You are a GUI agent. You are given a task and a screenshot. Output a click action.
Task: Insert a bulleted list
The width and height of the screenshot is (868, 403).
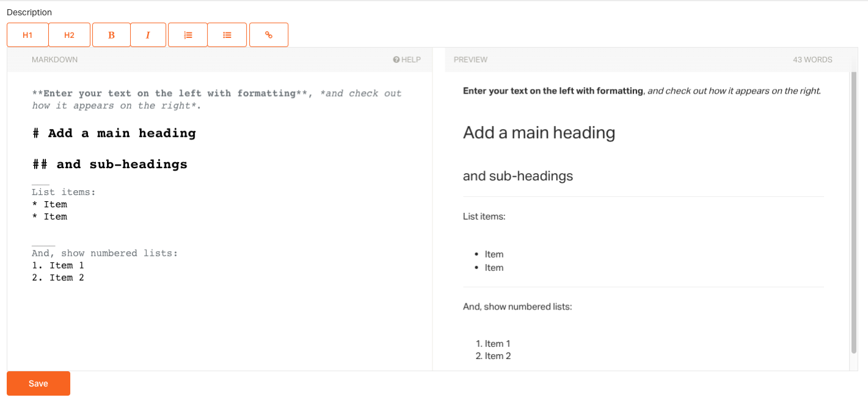pyautogui.click(x=227, y=35)
